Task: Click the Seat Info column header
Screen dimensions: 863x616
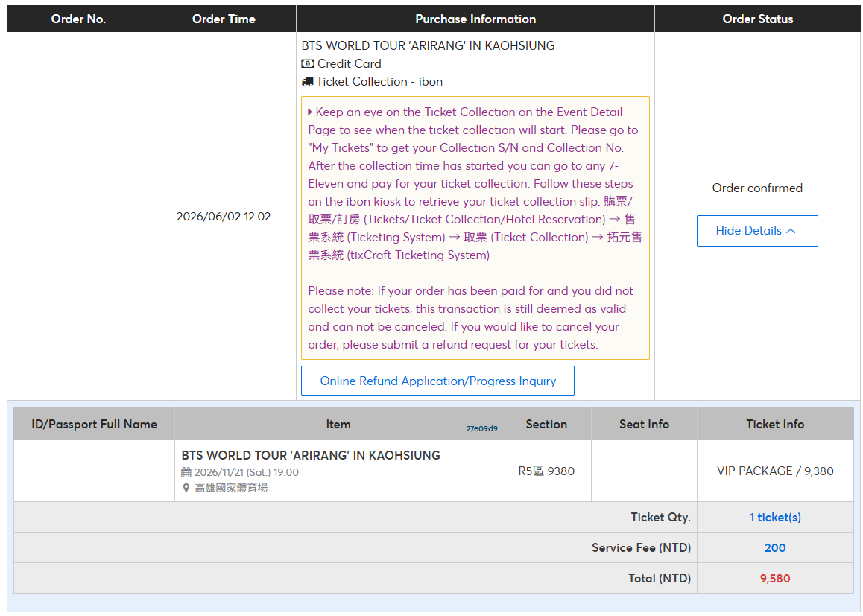Action: click(x=644, y=424)
